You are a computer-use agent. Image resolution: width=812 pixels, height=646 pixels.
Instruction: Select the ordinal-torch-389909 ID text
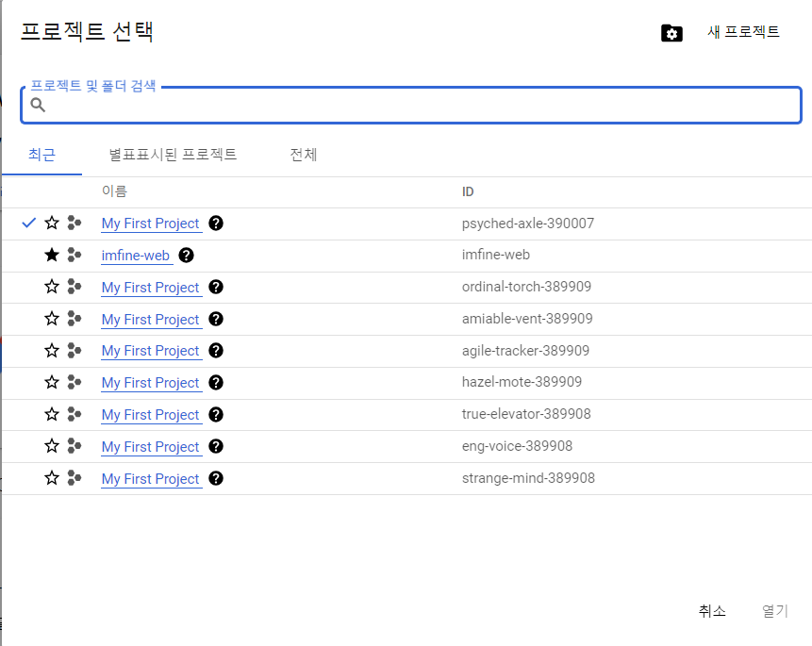pos(526,287)
